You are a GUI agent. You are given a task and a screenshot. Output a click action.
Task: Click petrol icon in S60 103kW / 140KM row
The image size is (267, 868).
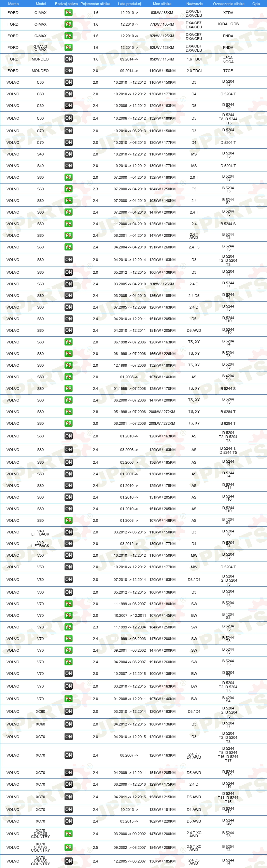[69, 201]
